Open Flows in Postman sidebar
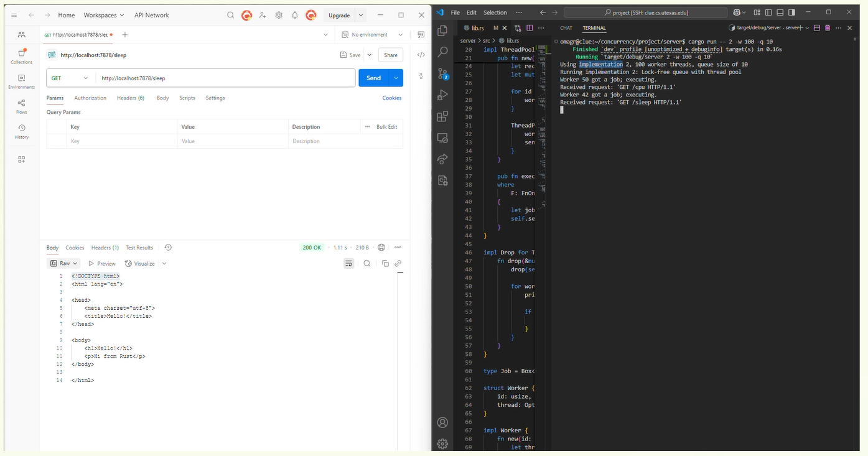868x456 pixels. point(22,106)
